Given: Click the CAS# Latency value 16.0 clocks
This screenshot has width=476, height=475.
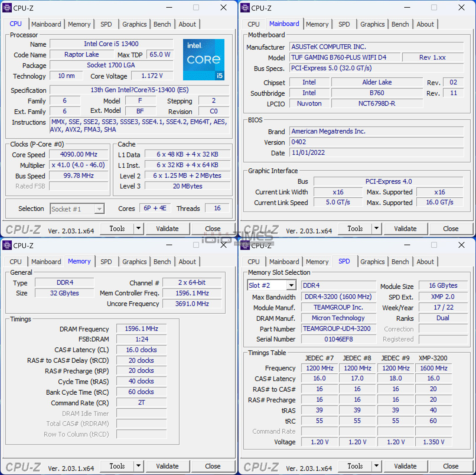Looking at the screenshot, I should click(x=142, y=350).
